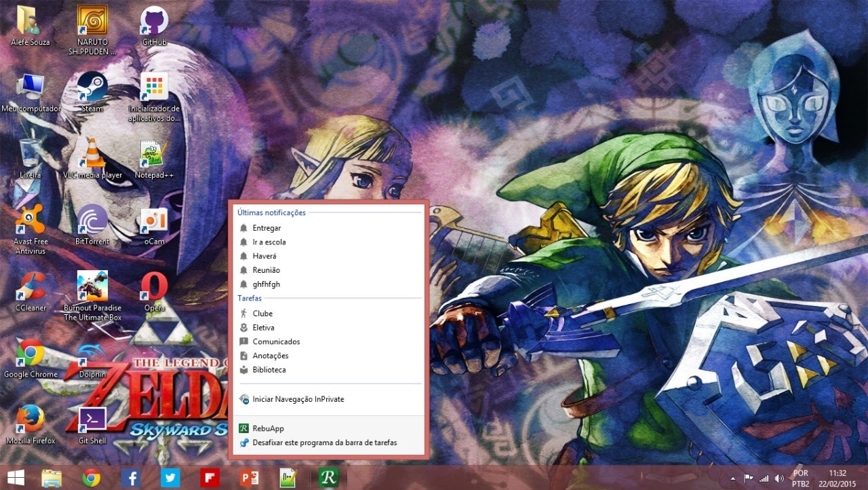
Task: Select the Mozilla Firefox desktop icon
Action: [x=30, y=425]
